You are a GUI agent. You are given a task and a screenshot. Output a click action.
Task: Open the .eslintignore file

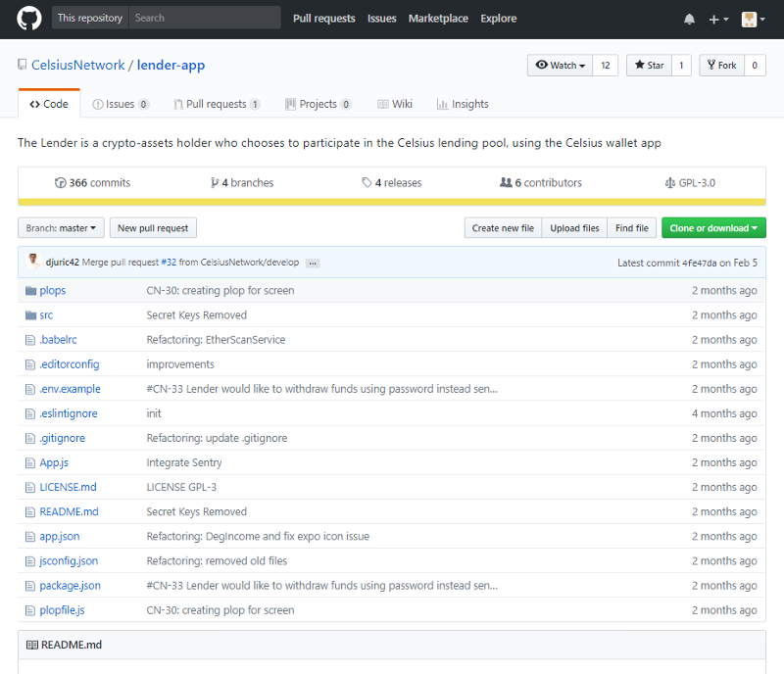pos(69,413)
